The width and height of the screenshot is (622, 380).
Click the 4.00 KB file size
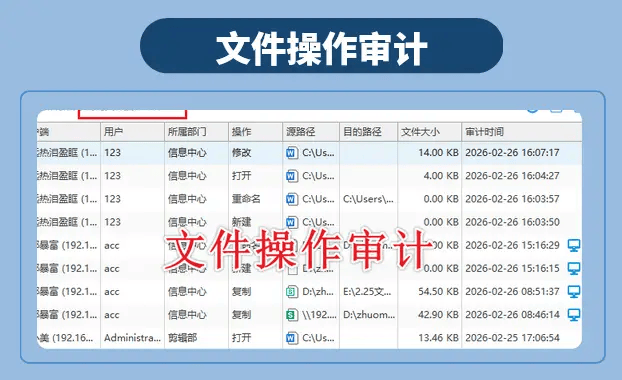tap(441, 176)
